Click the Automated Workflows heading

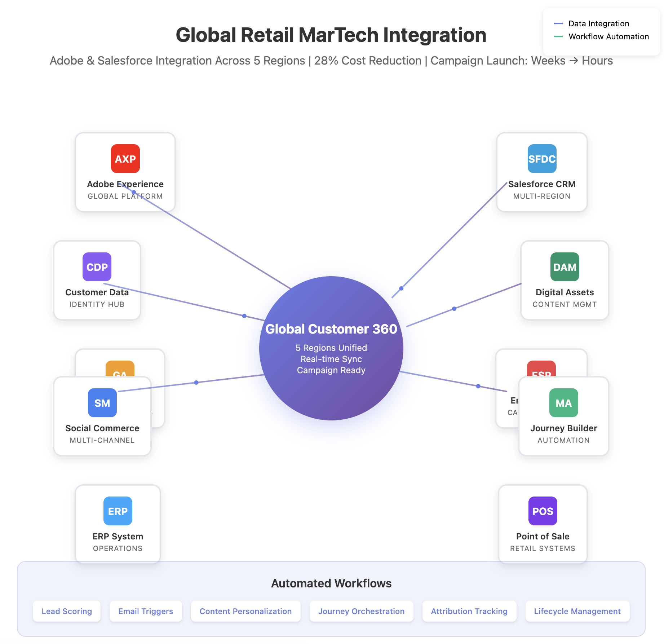click(331, 583)
